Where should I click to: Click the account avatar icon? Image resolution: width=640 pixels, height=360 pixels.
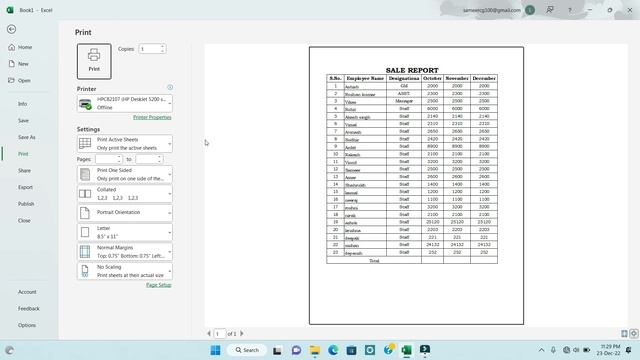point(530,10)
